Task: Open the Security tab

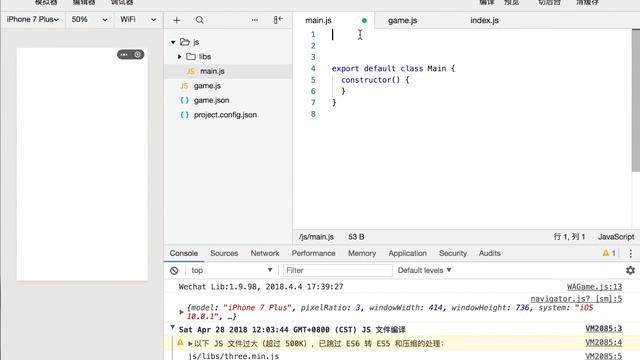Action: tap(453, 253)
